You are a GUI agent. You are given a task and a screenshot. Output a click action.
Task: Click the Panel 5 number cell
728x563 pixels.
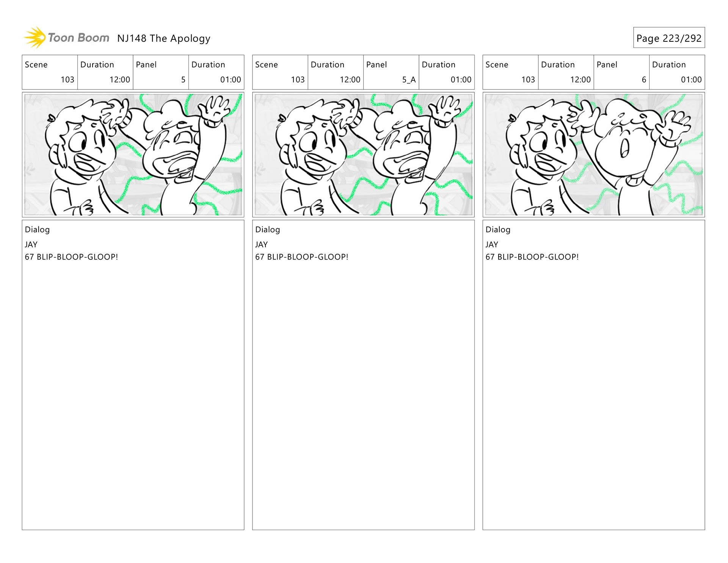coord(161,72)
